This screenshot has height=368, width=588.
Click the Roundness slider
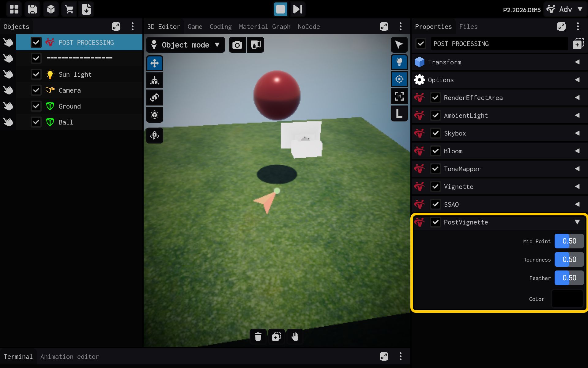[x=569, y=259]
